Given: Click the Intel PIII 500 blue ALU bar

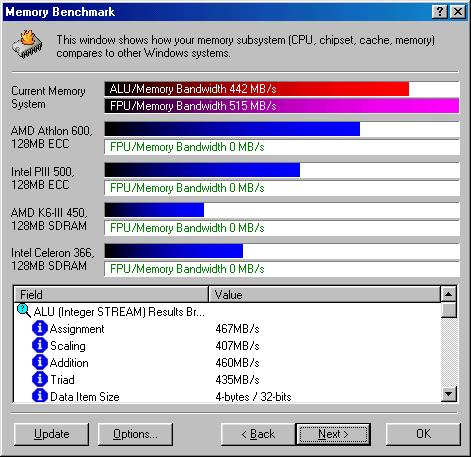Looking at the screenshot, I should [202, 170].
